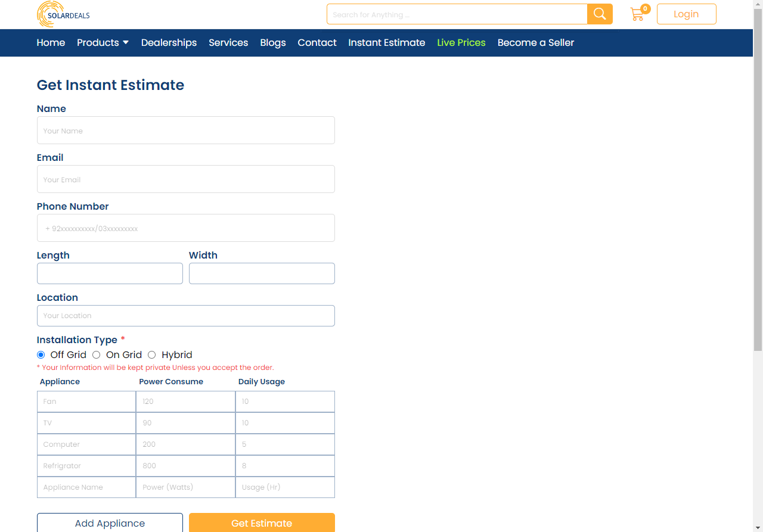The width and height of the screenshot is (763, 532).
Task: Click the page vertical scrollbar
Action: (x=758, y=179)
